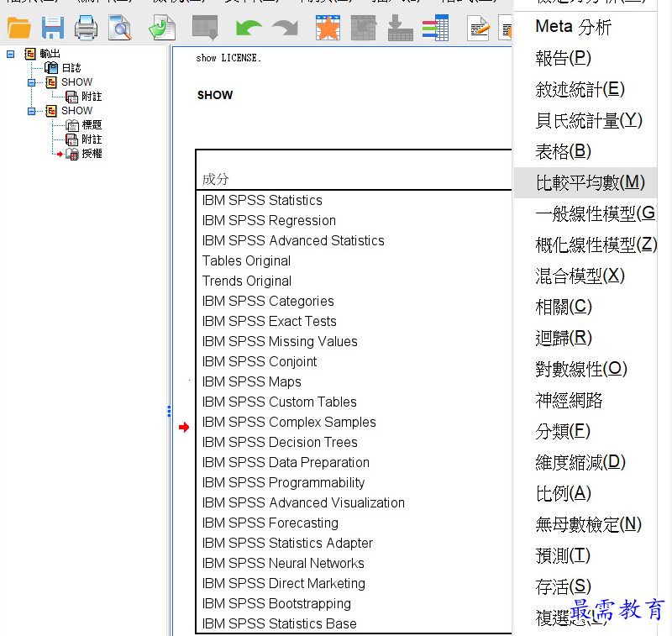
Task: Open the 一般線性模型(G) submenu
Action: [x=585, y=213]
